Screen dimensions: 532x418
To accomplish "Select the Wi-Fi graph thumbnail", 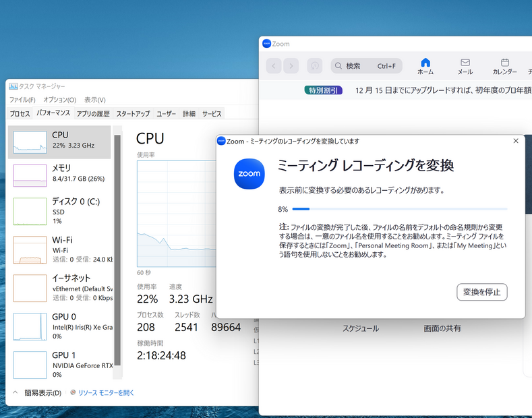I will (30, 249).
